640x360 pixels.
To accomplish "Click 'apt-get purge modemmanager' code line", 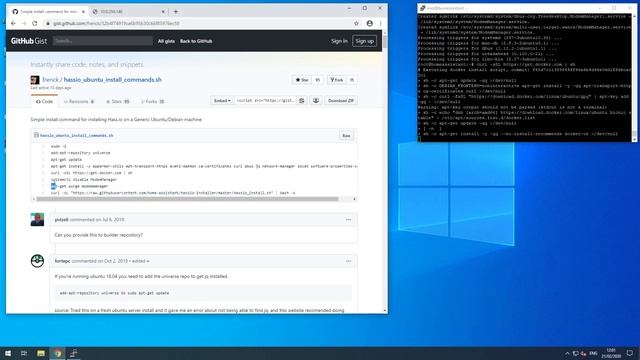I will point(80,186).
